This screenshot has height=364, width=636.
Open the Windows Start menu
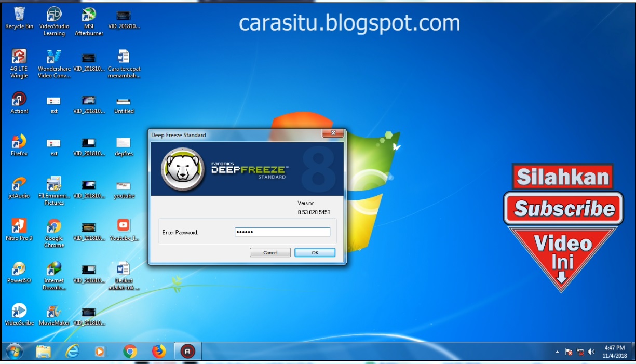14,352
